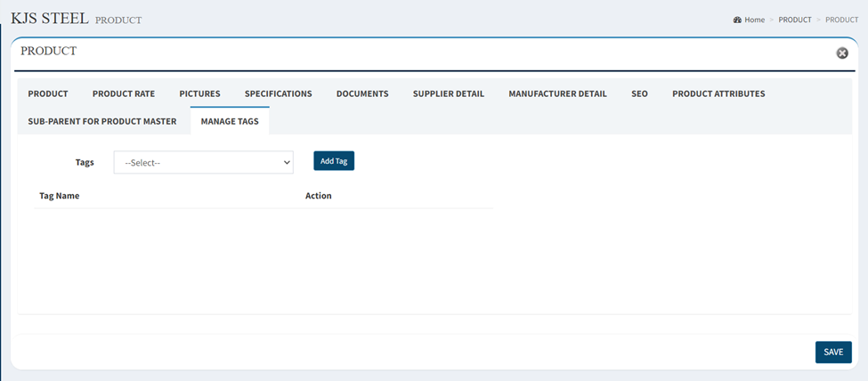Viewport: 868px width, 381px height.
Task: Click the middle PRODUCT breadcrumb link
Action: click(795, 20)
